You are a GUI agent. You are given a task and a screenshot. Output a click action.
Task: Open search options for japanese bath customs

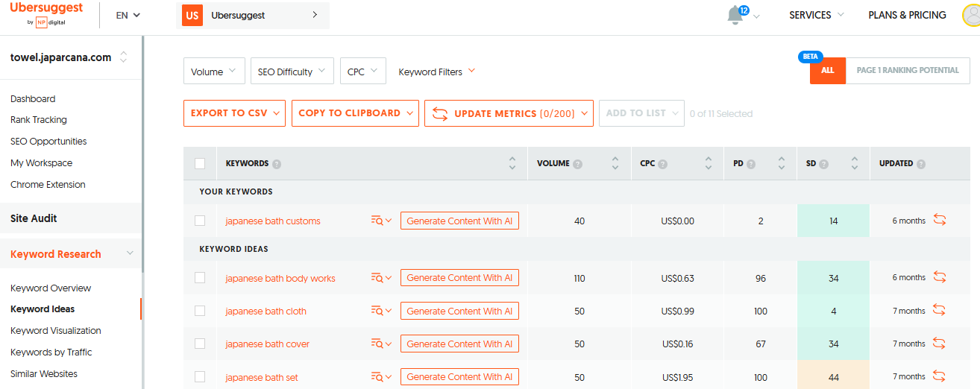(x=381, y=221)
